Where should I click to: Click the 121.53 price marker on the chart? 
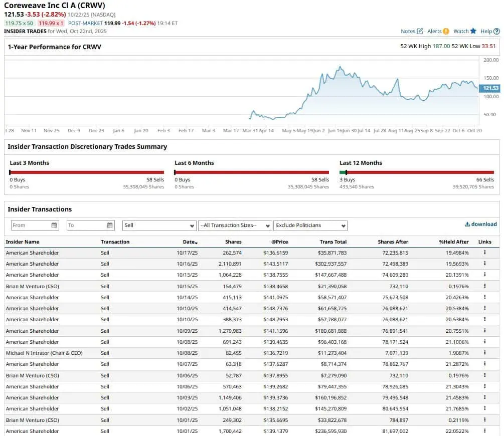pyautogui.click(x=490, y=88)
